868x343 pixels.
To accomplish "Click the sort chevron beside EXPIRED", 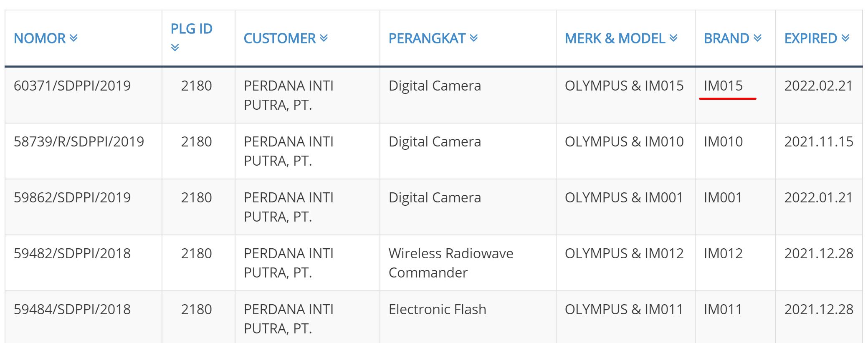I will click(846, 38).
